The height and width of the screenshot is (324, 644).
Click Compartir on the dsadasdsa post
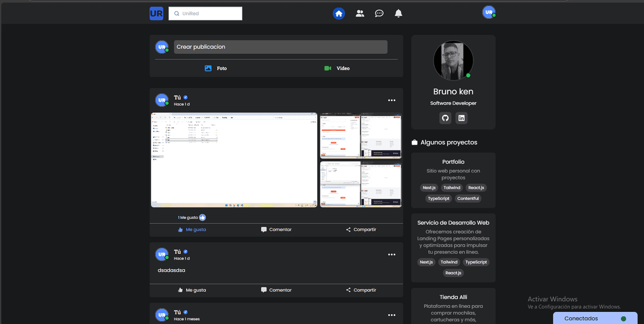click(x=361, y=290)
